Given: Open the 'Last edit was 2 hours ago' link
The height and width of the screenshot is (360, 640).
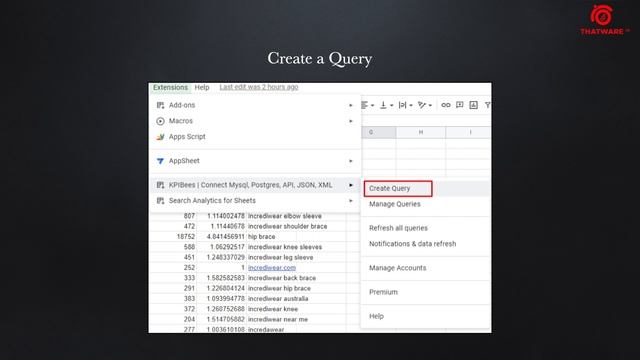Looking at the screenshot, I should (259, 87).
